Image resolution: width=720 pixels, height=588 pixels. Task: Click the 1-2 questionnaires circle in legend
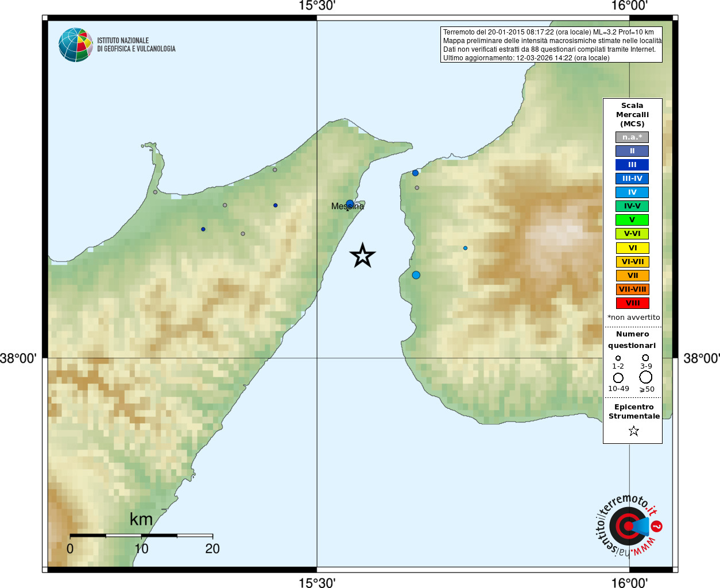point(618,358)
